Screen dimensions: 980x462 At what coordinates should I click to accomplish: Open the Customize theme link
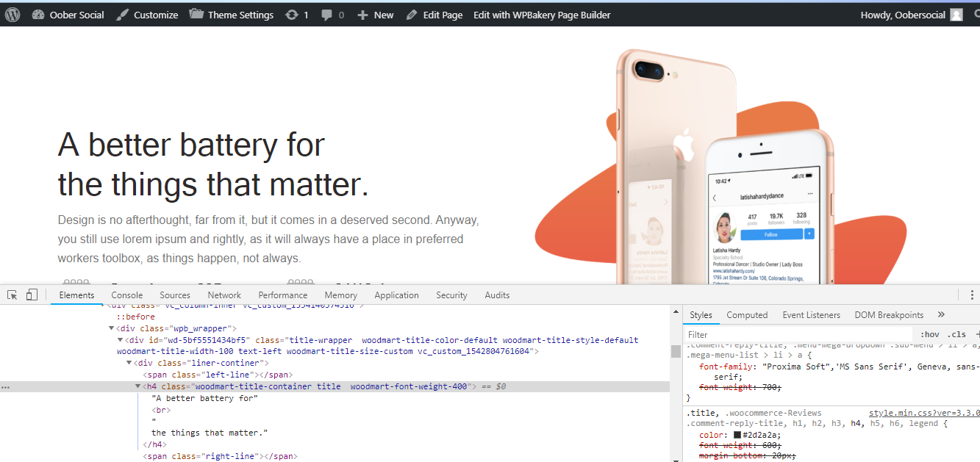[147, 15]
